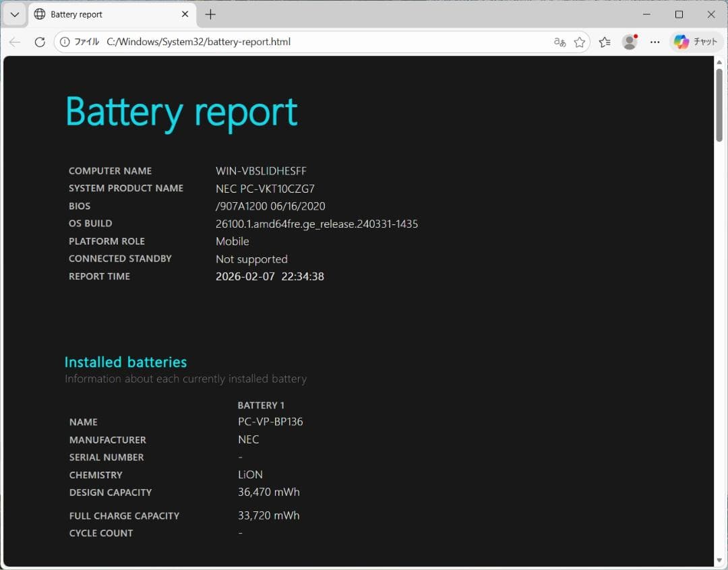Screen dimensions: 728x570
Task: Go back using the back arrow
Action: [x=15, y=41]
